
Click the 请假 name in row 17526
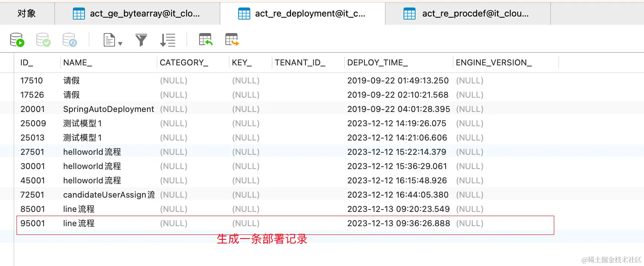coord(71,95)
